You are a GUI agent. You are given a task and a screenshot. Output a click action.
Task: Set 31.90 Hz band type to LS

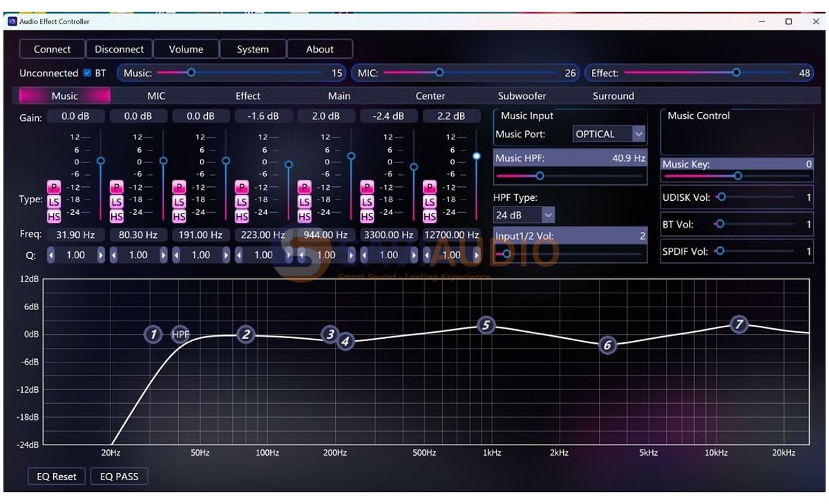click(x=53, y=202)
